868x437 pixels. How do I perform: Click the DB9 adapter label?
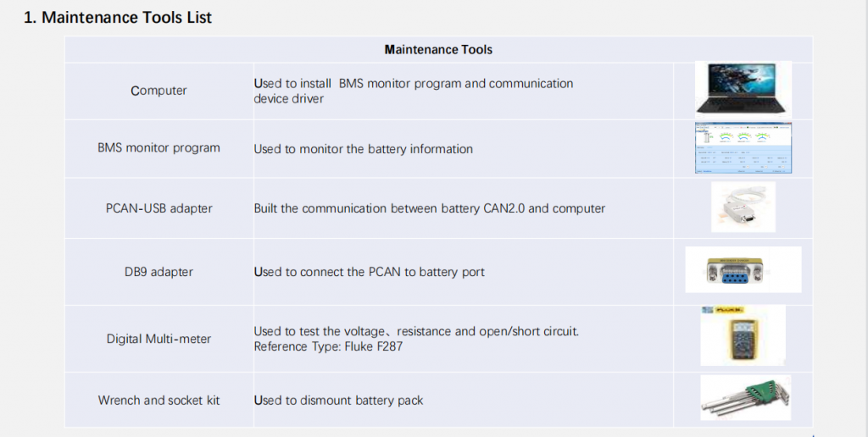[159, 272]
